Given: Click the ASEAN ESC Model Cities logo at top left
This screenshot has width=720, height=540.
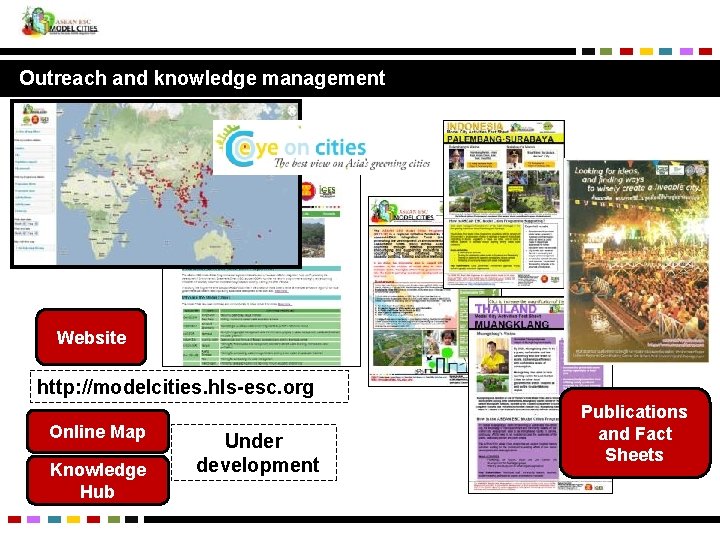Looking at the screenshot, I should click(60, 22).
